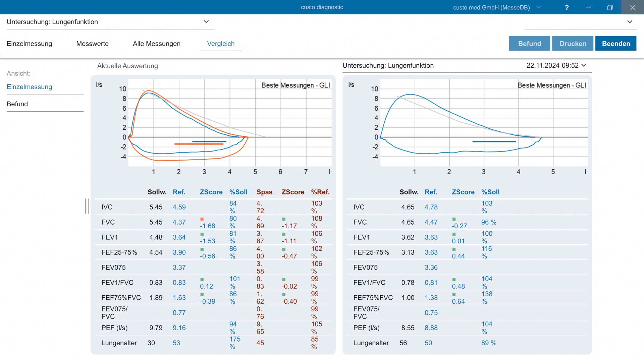This screenshot has width=644, height=362.
Task: Expand the Untersuchung: Lungenfunktion dropdown
Action: coord(206,22)
